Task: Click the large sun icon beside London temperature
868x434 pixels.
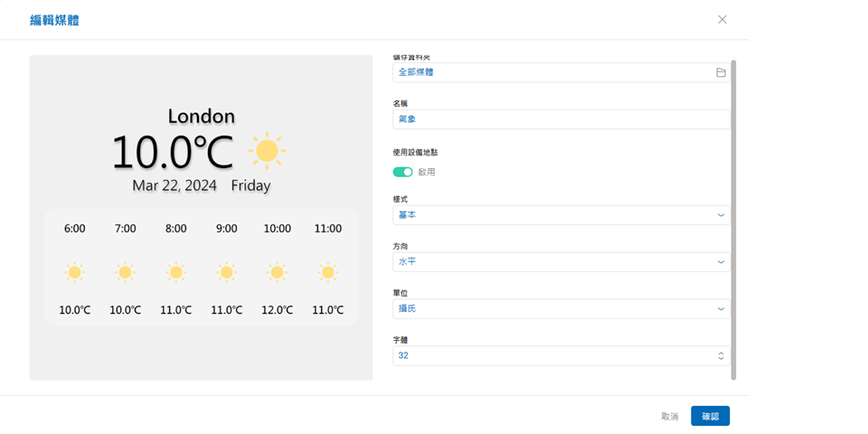Action: [267, 152]
